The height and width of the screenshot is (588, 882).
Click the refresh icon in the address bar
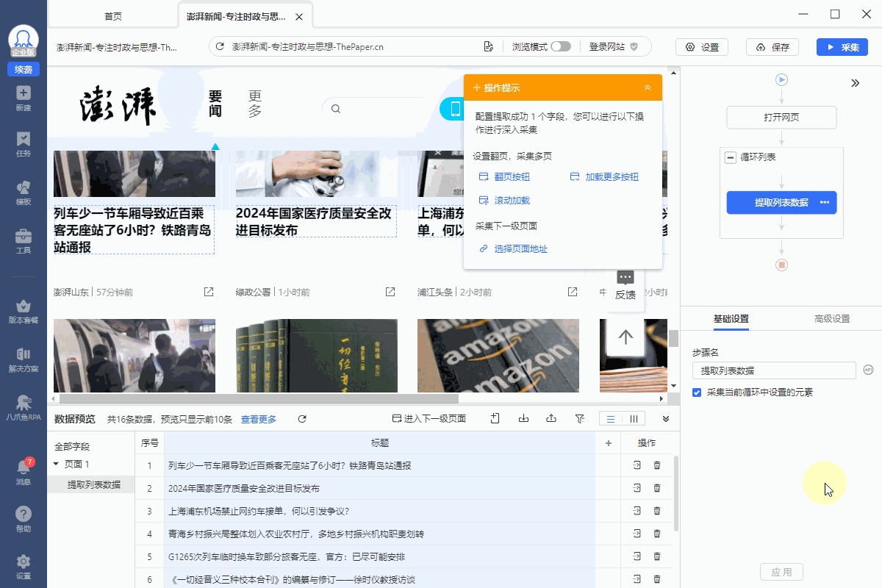[220, 47]
